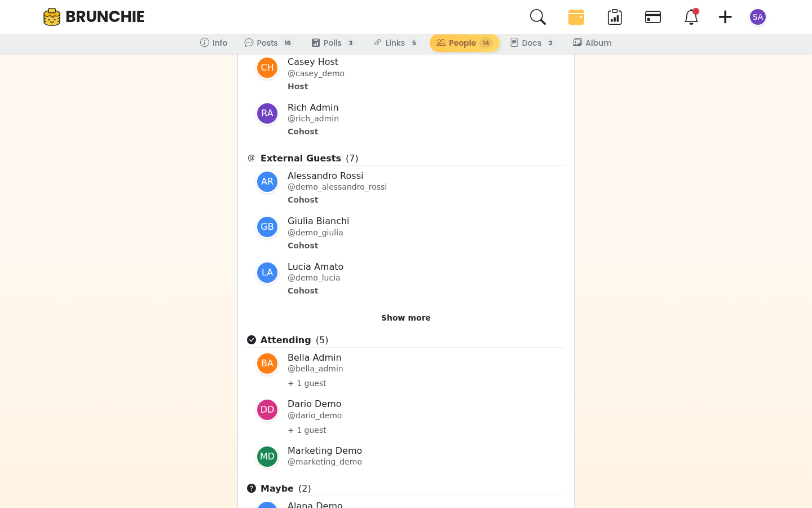Click the @marketing_demo handle

[x=325, y=462]
